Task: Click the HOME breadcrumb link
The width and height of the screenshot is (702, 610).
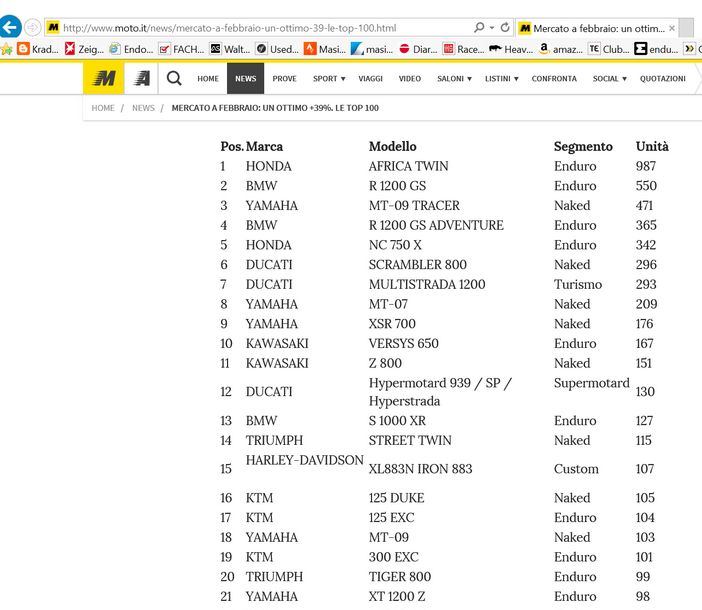Action: 103,108
